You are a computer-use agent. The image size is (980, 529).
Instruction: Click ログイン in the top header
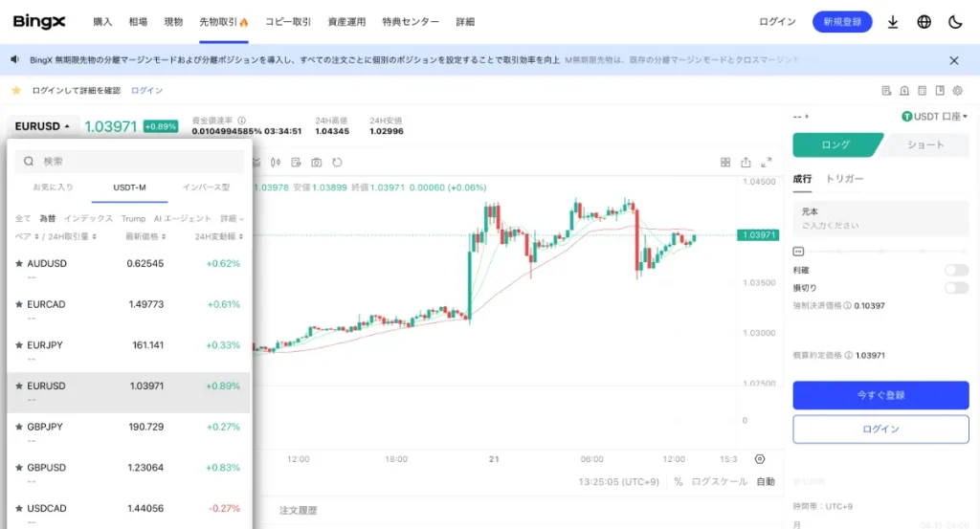click(x=777, y=22)
